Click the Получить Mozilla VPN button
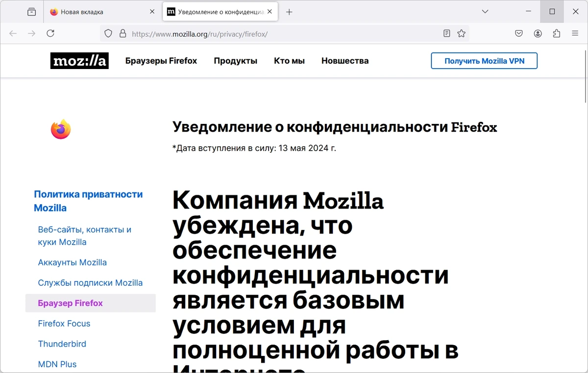The width and height of the screenshot is (588, 373). pyautogui.click(x=484, y=61)
